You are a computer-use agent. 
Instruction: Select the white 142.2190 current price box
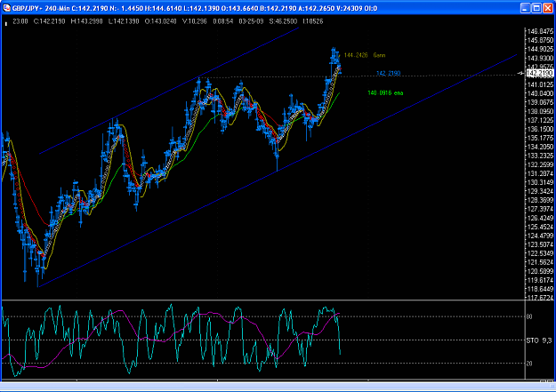pyautogui.click(x=540, y=74)
